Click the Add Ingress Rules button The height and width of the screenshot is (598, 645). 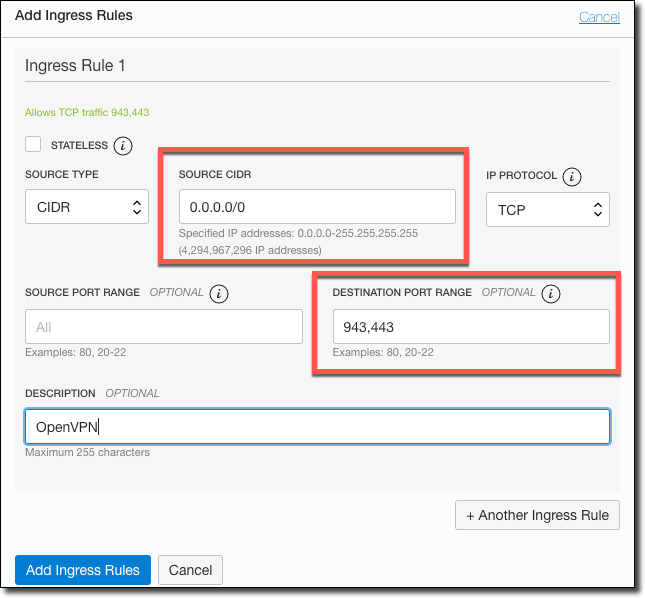[83, 570]
